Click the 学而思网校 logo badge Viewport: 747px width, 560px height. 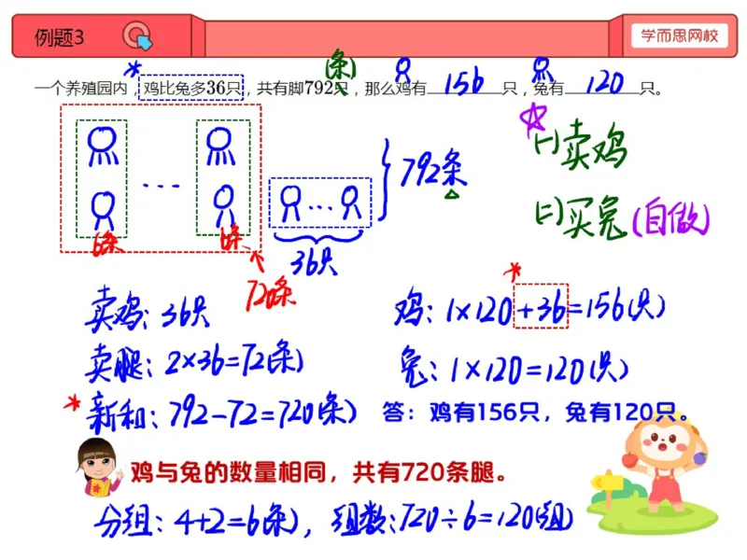[680, 35]
